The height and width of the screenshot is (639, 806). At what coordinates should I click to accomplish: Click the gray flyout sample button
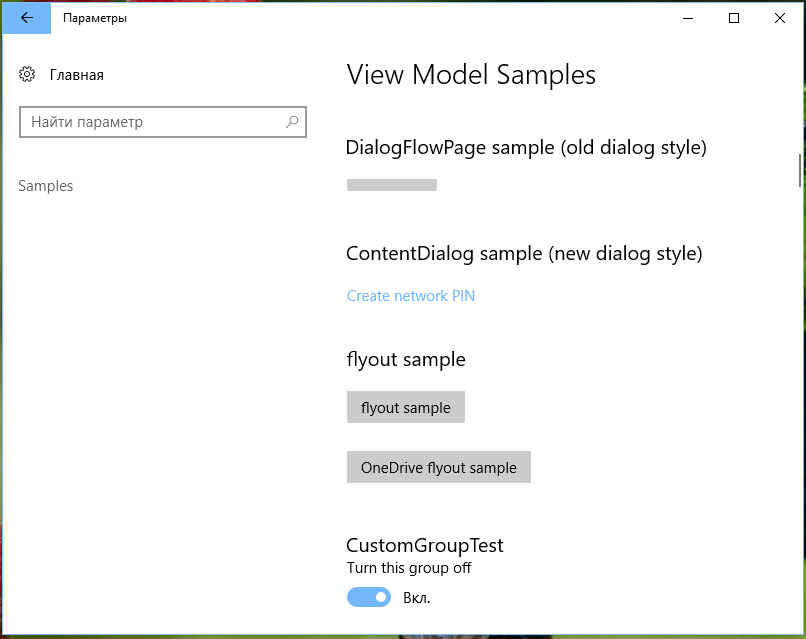(x=406, y=407)
